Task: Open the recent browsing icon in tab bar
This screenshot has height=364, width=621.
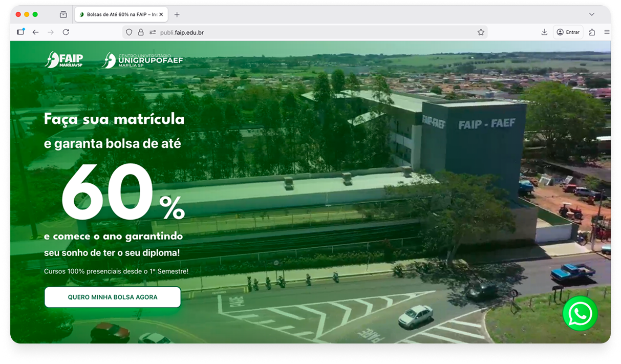Action: [x=63, y=15]
